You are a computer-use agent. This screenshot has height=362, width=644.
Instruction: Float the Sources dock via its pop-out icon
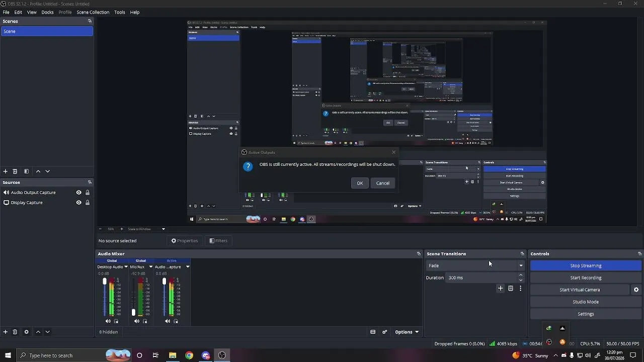pyautogui.click(x=90, y=183)
